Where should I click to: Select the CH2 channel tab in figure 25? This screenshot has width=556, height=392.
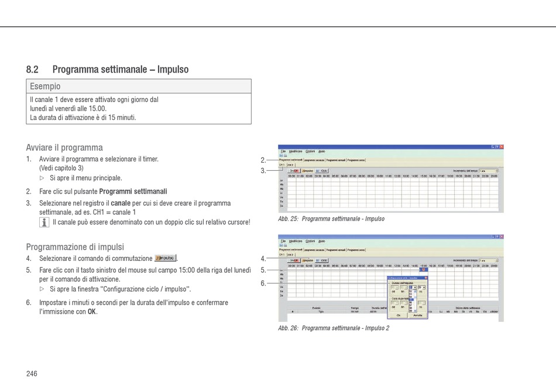pos(290,165)
